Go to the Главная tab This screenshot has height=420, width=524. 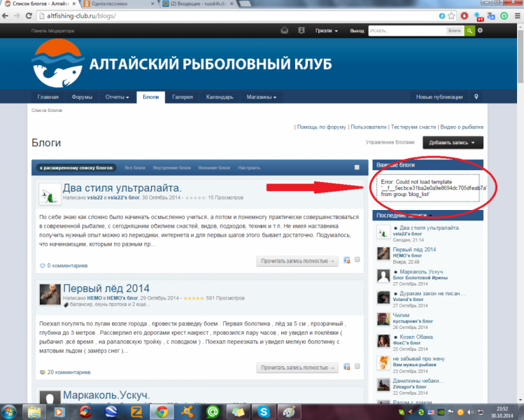pyautogui.click(x=48, y=97)
